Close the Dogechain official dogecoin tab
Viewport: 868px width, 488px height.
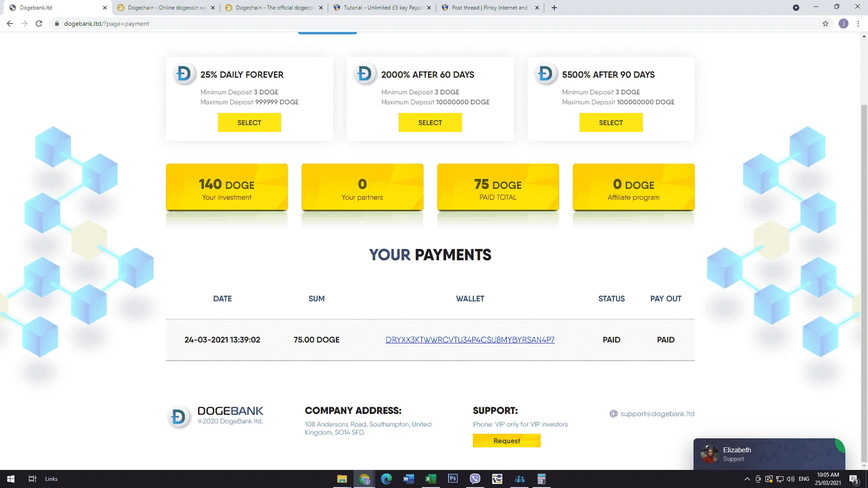[321, 8]
